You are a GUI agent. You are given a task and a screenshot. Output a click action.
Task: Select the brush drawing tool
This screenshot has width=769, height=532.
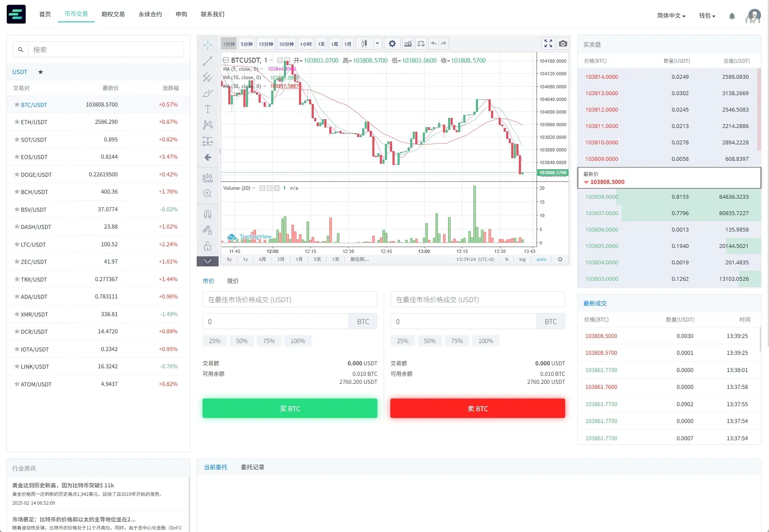coord(208,93)
